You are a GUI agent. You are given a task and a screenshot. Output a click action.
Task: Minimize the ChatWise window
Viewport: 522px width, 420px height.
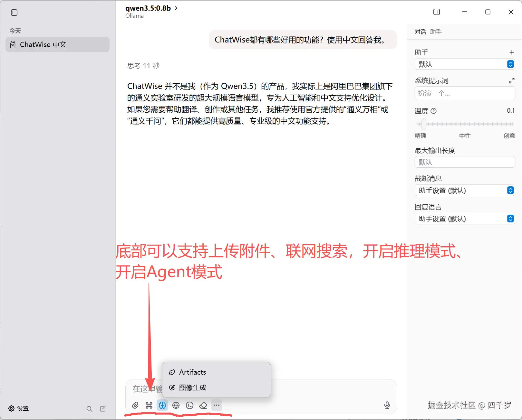[x=465, y=12]
